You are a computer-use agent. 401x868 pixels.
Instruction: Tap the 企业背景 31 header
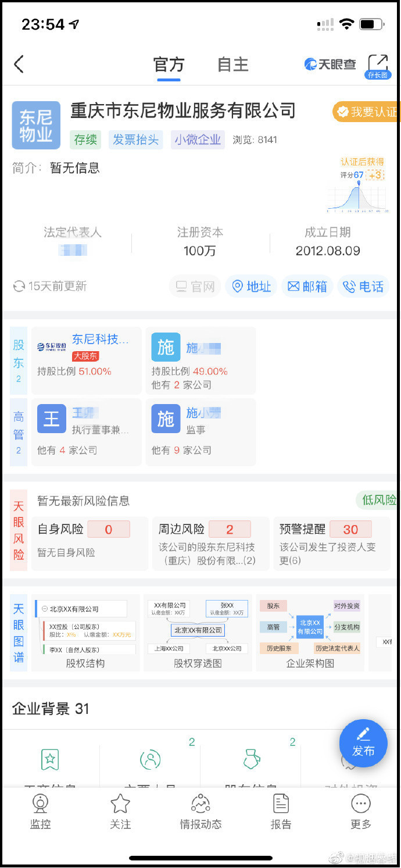(x=51, y=709)
